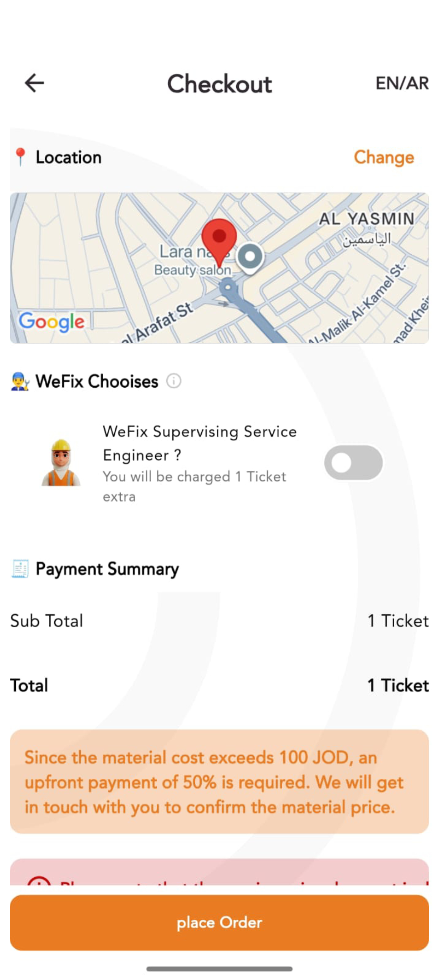This screenshot has height=980, width=439.
Task: Enable the Supervising Service Engineer toggle
Action: click(x=353, y=463)
